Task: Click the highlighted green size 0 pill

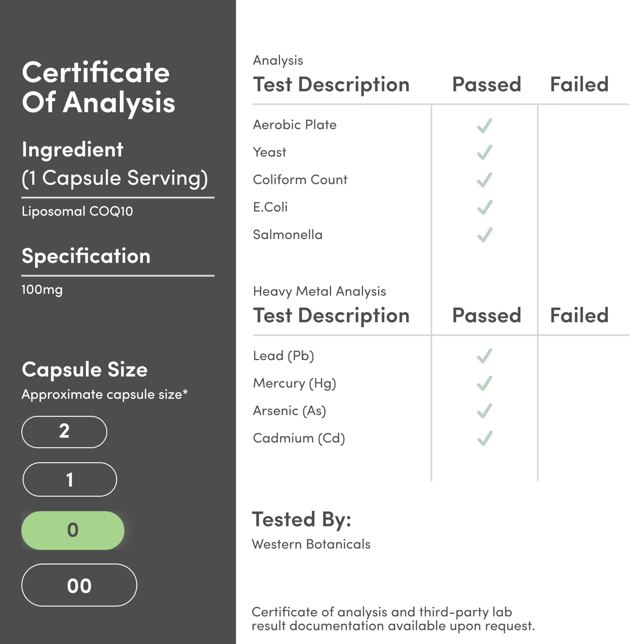Action: click(x=73, y=530)
